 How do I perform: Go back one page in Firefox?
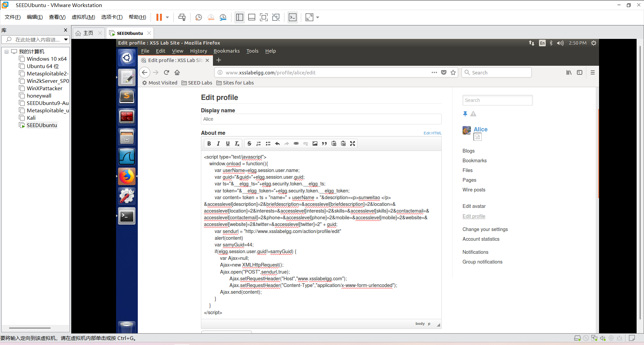[x=145, y=72]
